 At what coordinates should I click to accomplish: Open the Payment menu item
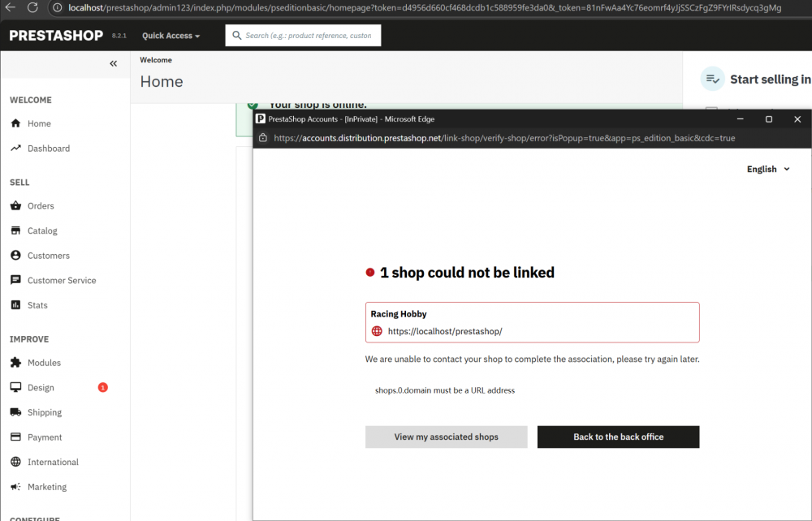click(45, 437)
